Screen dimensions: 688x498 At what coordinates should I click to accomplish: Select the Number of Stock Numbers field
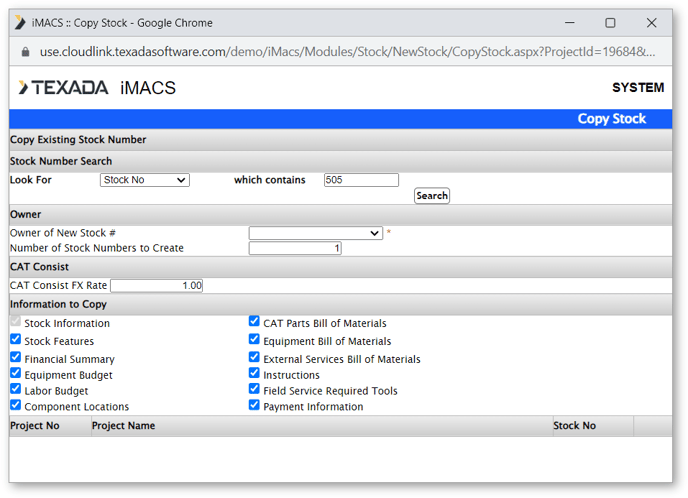click(295, 248)
